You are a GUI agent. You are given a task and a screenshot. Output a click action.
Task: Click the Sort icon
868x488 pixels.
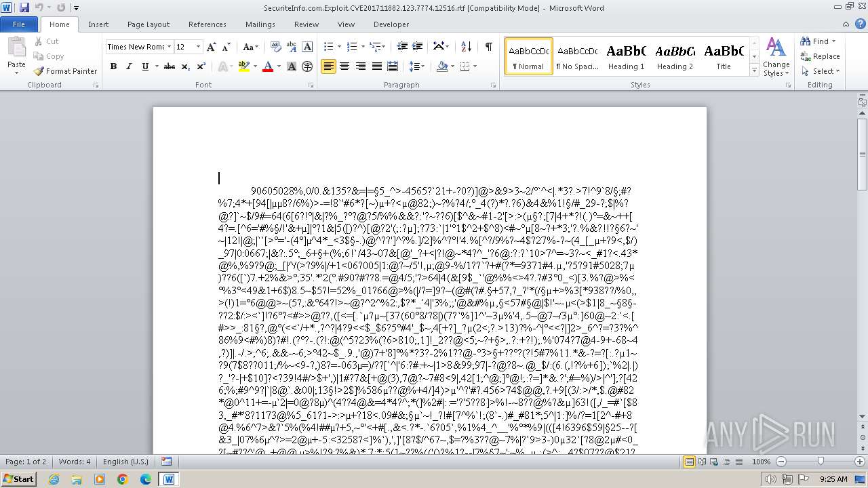pyautogui.click(x=466, y=47)
